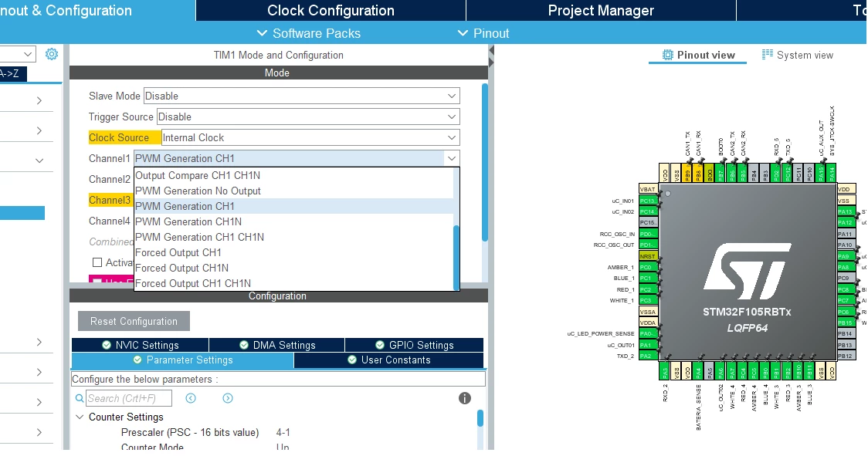Click the Reset Configuration button
The image size is (868, 456).
click(x=134, y=321)
